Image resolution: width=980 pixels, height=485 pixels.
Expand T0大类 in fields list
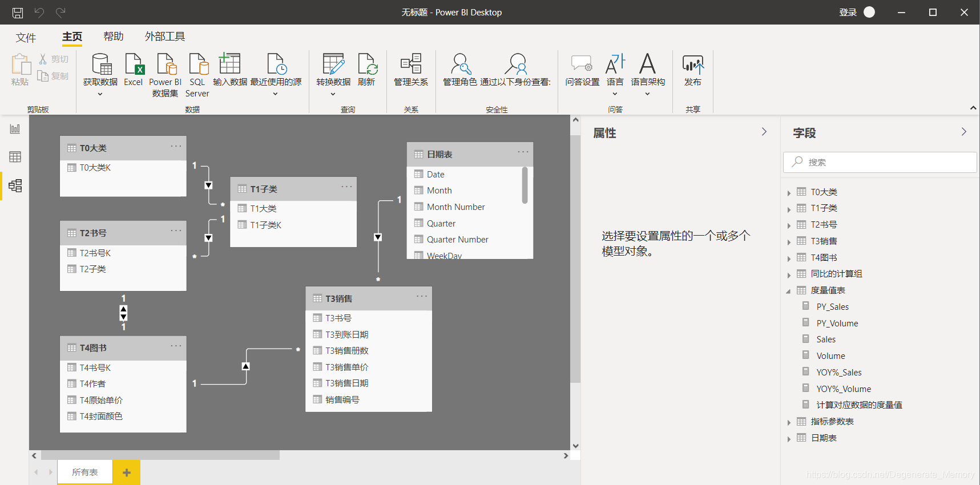pos(789,193)
